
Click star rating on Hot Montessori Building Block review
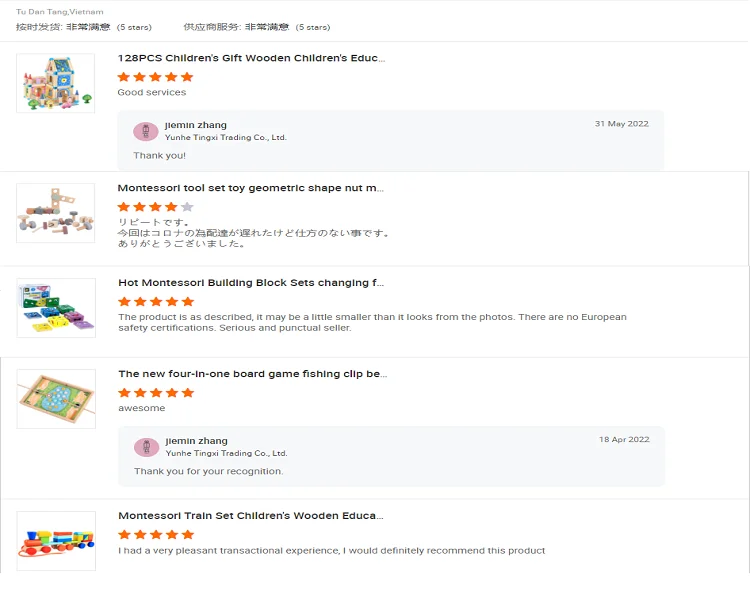(156, 301)
